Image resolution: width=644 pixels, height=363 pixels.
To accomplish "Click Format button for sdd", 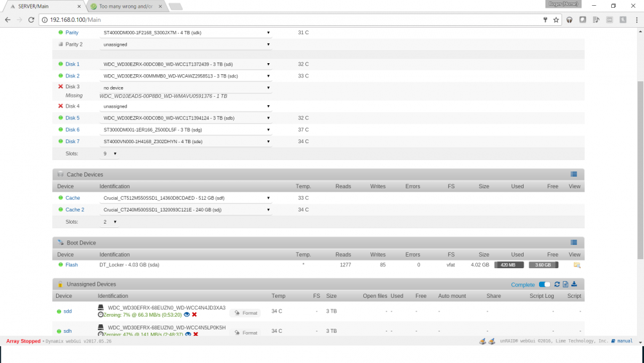I will coord(245,313).
